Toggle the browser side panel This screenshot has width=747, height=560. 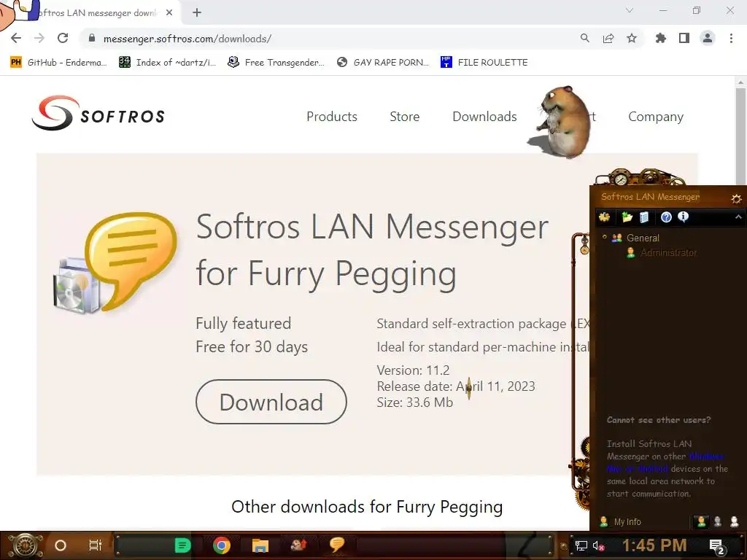tap(684, 38)
